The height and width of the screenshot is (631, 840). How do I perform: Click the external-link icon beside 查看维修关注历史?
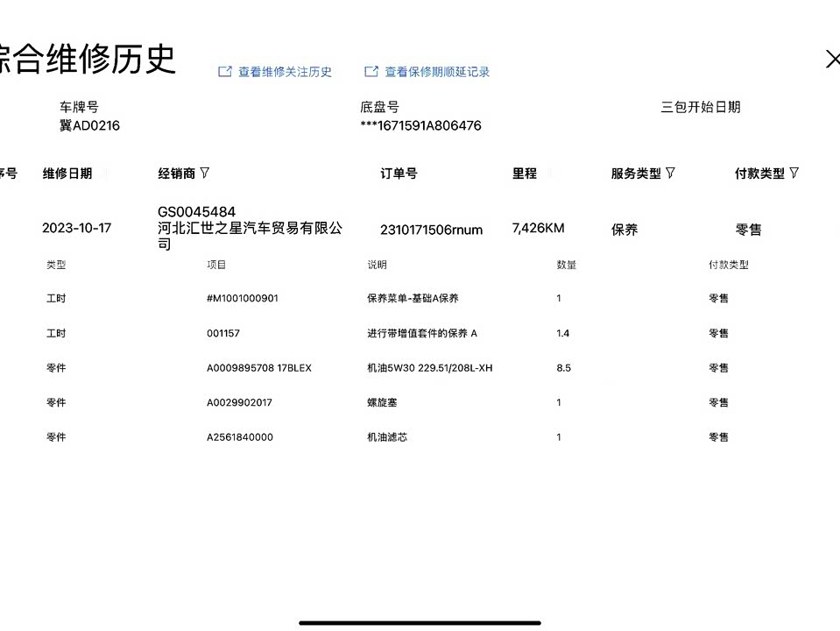pos(225,72)
